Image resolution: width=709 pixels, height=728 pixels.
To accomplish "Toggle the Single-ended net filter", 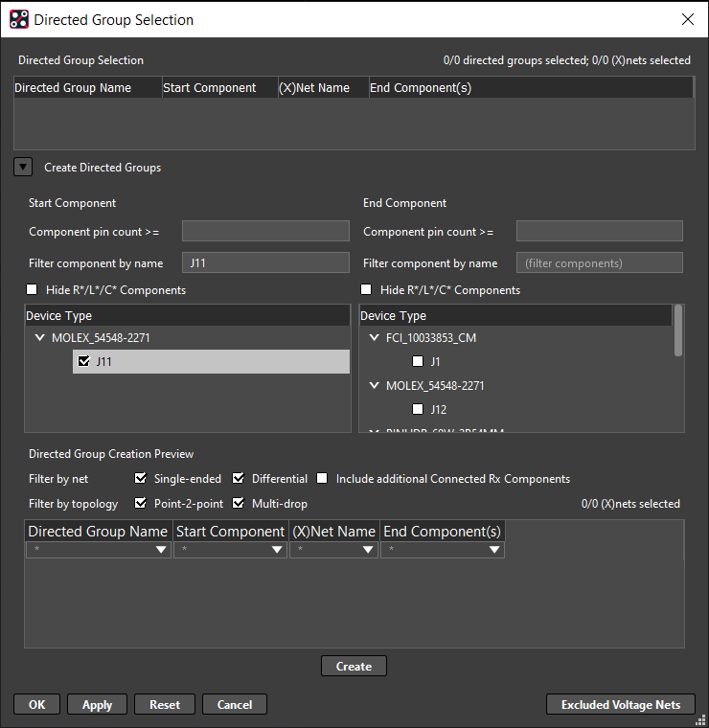I will click(x=142, y=479).
